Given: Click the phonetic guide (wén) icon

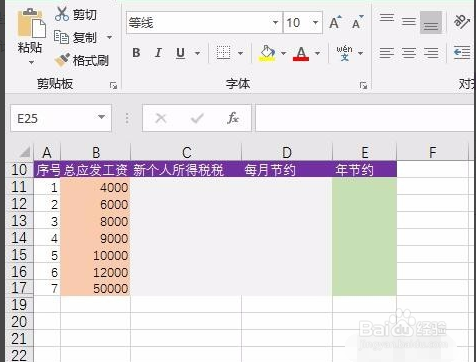Looking at the screenshot, I should pyautogui.click(x=344, y=53).
